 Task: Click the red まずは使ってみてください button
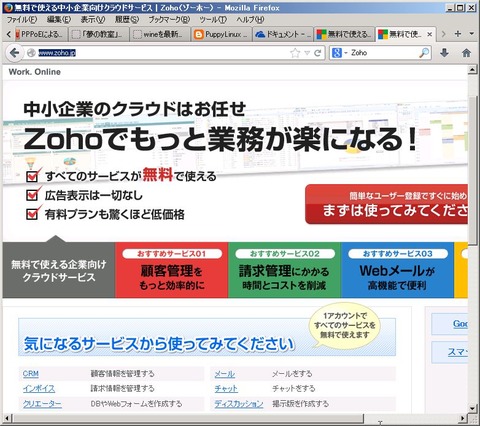(387, 204)
